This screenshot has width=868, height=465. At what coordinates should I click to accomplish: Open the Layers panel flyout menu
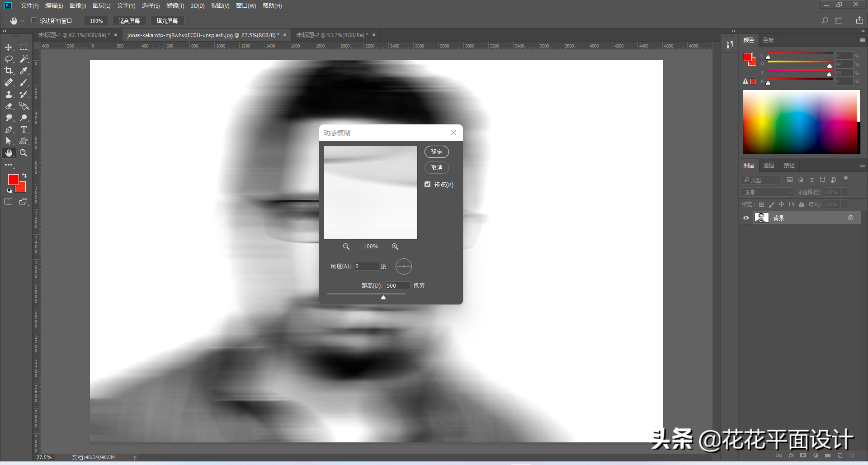862,166
